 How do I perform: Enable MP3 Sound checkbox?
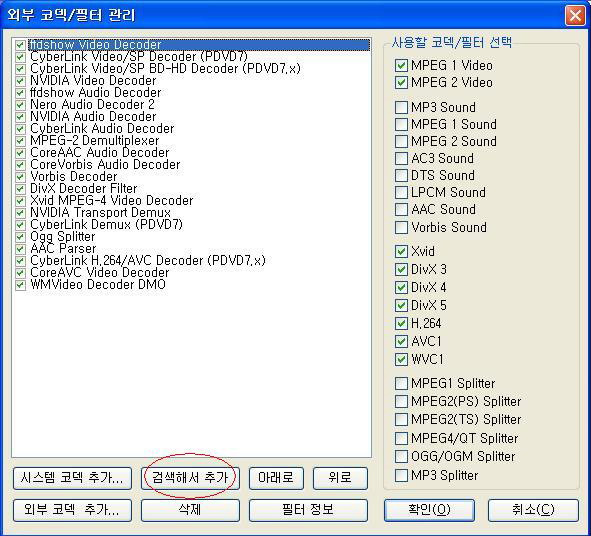click(x=401, y=107)
